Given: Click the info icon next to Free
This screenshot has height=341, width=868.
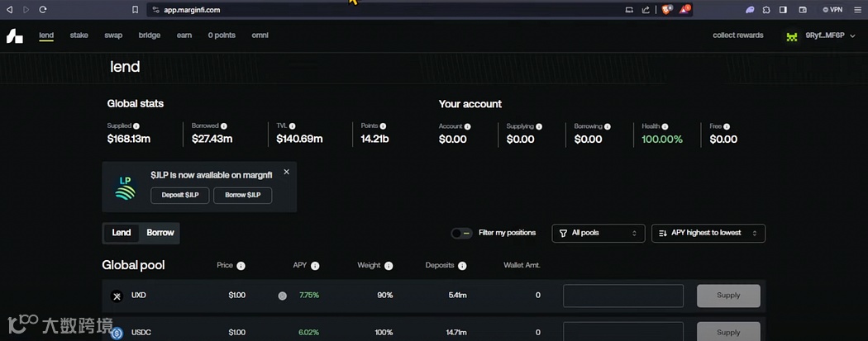Looking at the screenshot, I should (x=727, y=126).
